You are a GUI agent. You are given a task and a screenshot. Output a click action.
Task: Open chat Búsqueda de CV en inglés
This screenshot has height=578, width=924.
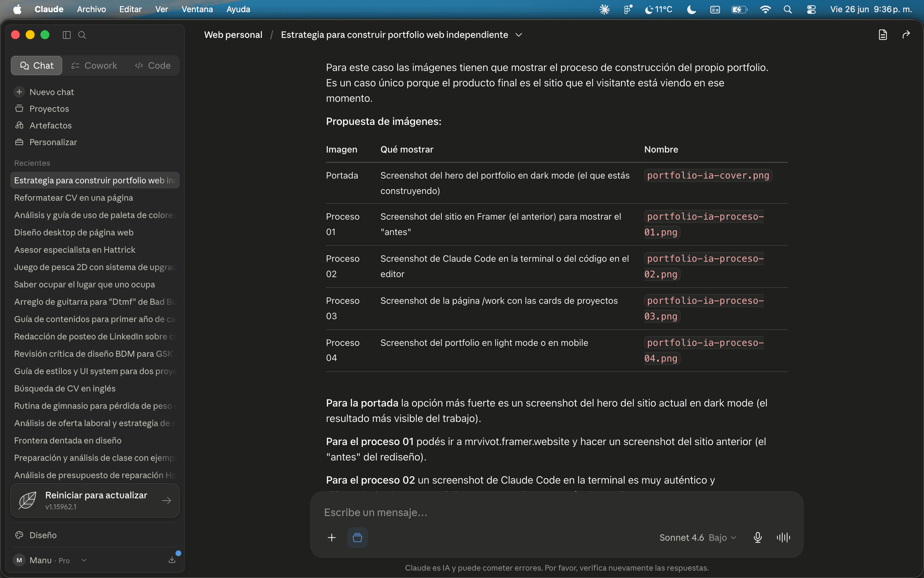(x=95, y=389)
